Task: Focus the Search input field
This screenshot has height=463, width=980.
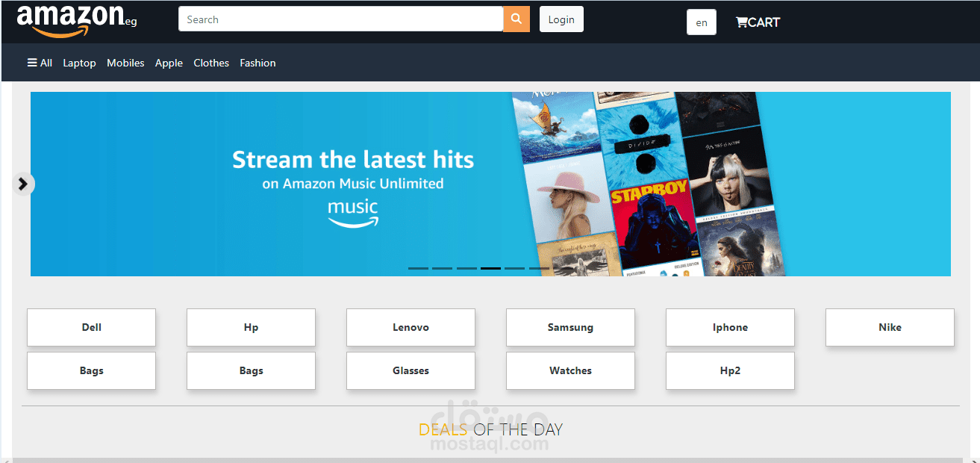Action: click(341, 19)
